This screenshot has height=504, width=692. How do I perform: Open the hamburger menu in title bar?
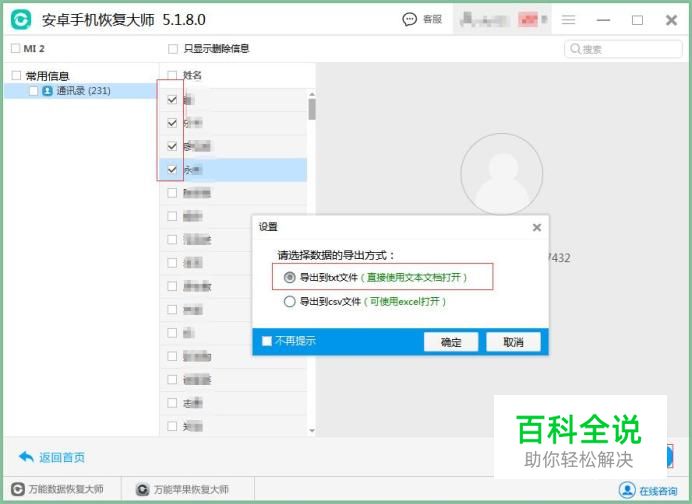[568, 19]
